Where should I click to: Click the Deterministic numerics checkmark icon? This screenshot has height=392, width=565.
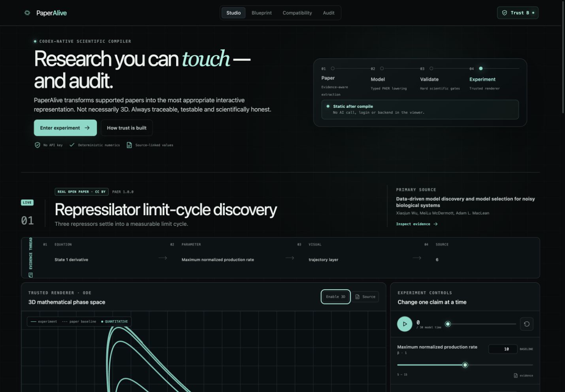[72, 145]
